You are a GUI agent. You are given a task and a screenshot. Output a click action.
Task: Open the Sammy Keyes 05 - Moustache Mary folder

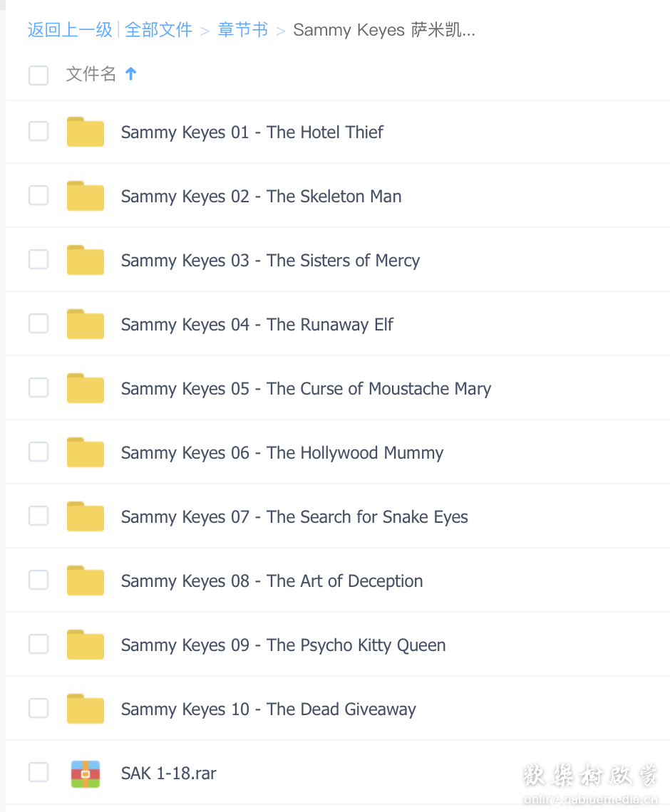[x=306, y=388]
